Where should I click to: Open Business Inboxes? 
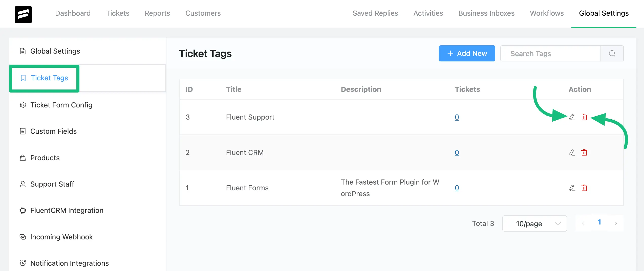pyautogui.click(x=486, y=13)
